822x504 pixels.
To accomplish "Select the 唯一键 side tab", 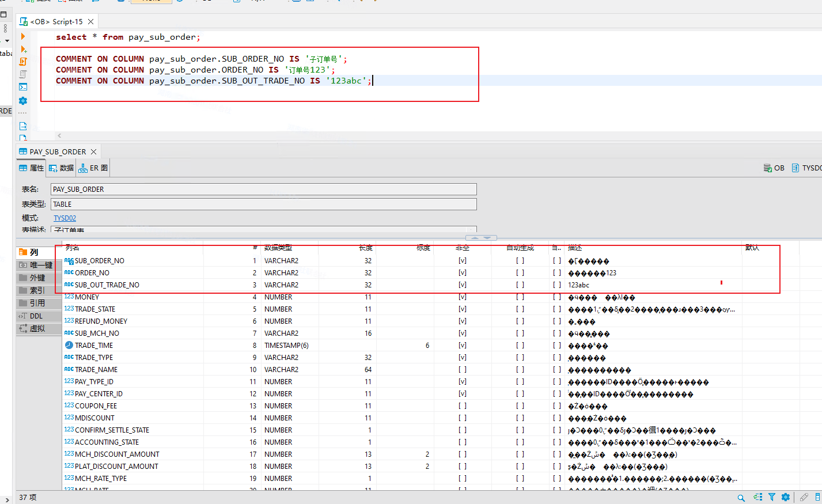I will click(x=39, y=265).
